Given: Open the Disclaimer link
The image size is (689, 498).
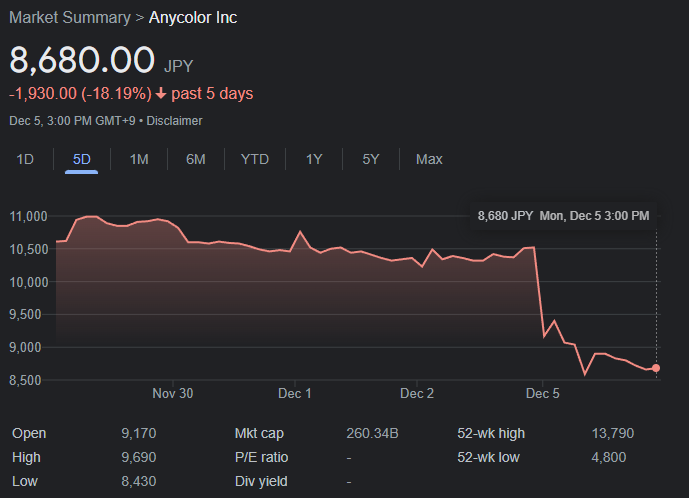Looking at the screenshot, I should pyautogui.click(x=174, y=121).
